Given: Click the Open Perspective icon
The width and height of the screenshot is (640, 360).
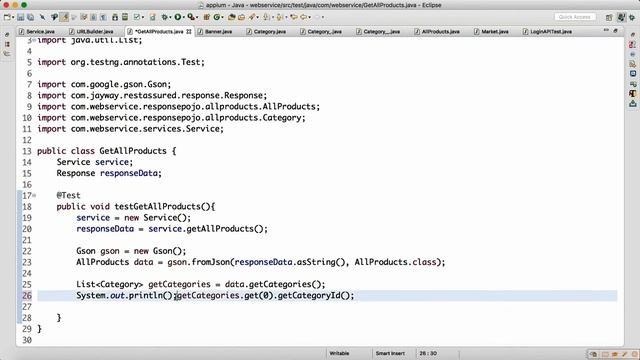Looking at the screenshot, I should (609, 17).
